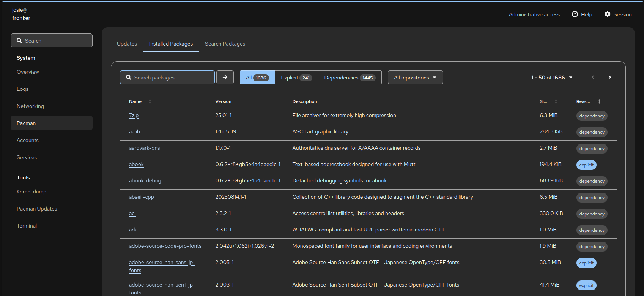Open the aardvark-dns package details
The width and height of the screenshot is (644, 296).
[x=144, y=148]
